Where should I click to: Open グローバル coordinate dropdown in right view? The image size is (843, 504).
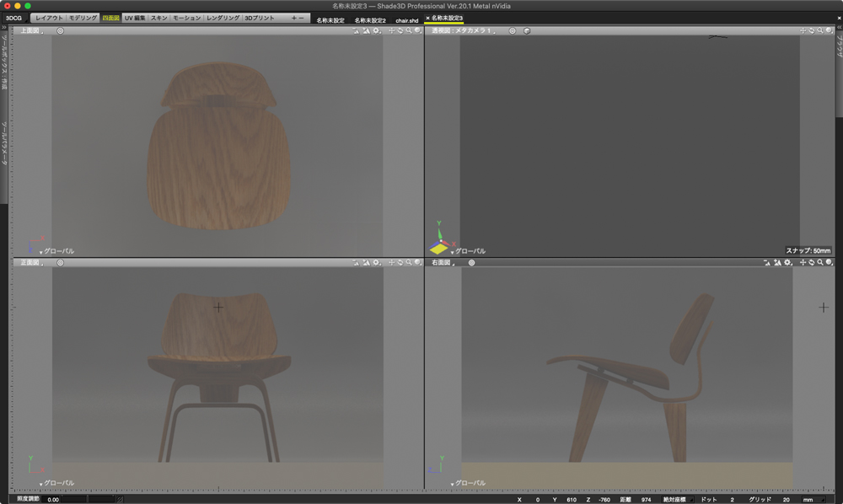point(468,483)
